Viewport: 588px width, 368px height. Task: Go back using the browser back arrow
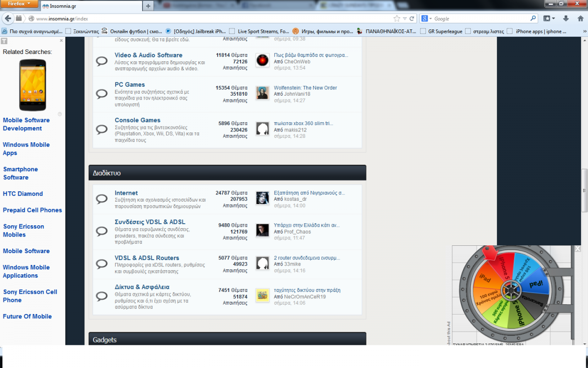(x=8, y=19)
